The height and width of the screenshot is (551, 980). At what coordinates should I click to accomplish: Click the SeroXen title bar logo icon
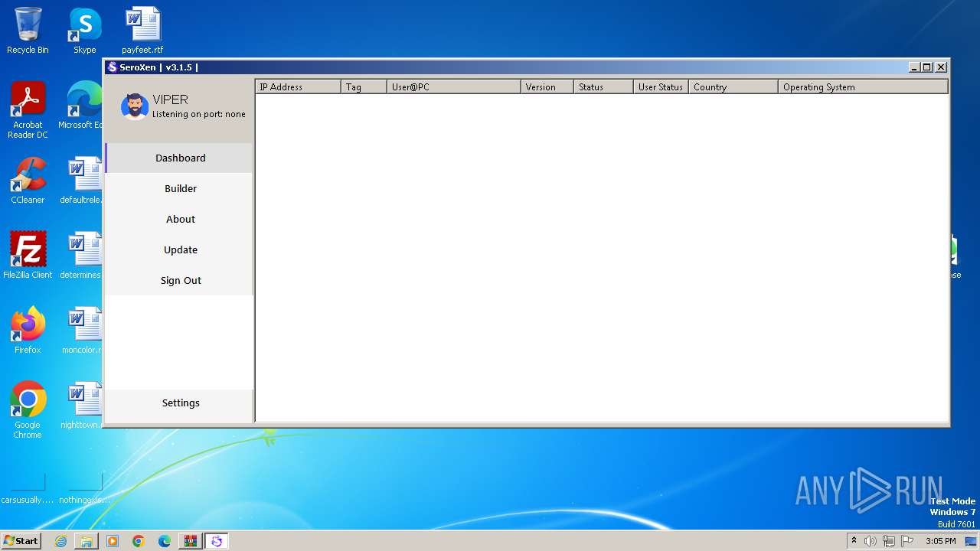[112, 67]
